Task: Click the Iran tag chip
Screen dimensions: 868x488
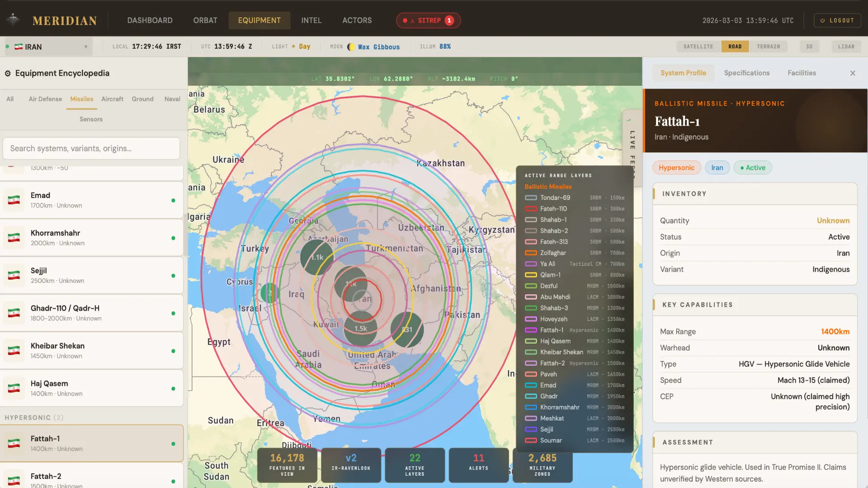Action: click(x=717, y=168)
